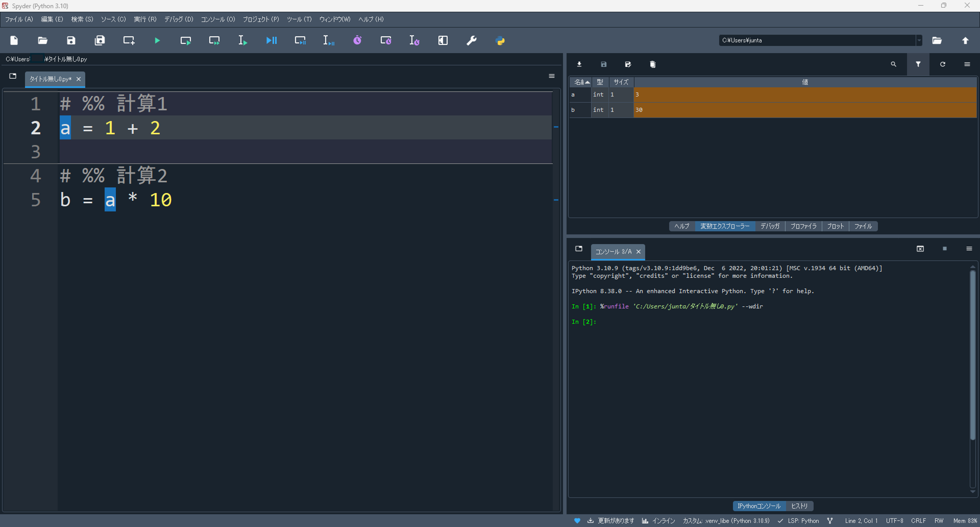Click the インライン plotting status item
Screen dimensions: 980x527
coord(659,521)
